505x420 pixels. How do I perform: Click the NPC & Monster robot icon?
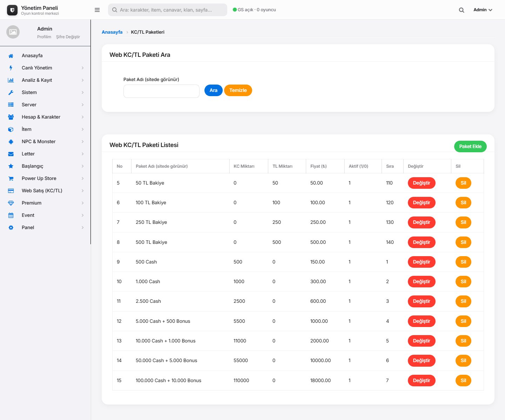click(x=11, y=142)
